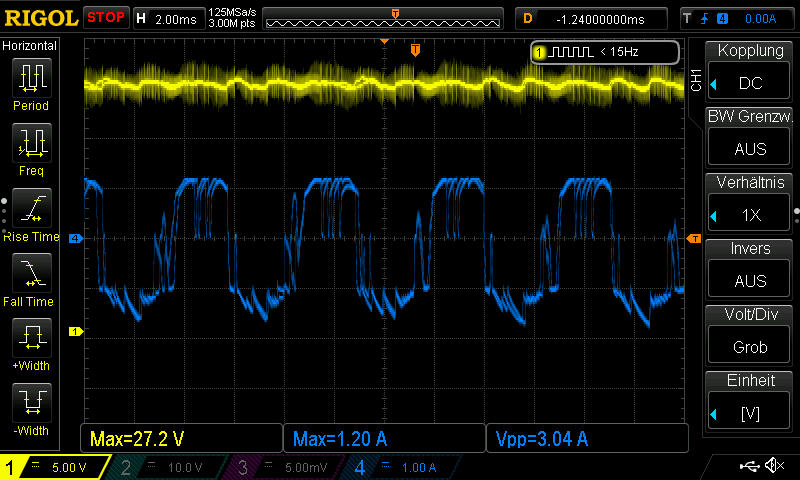
Task: Click the muted speaker icon
Action: pyautogui.click(x=775, y=465)
